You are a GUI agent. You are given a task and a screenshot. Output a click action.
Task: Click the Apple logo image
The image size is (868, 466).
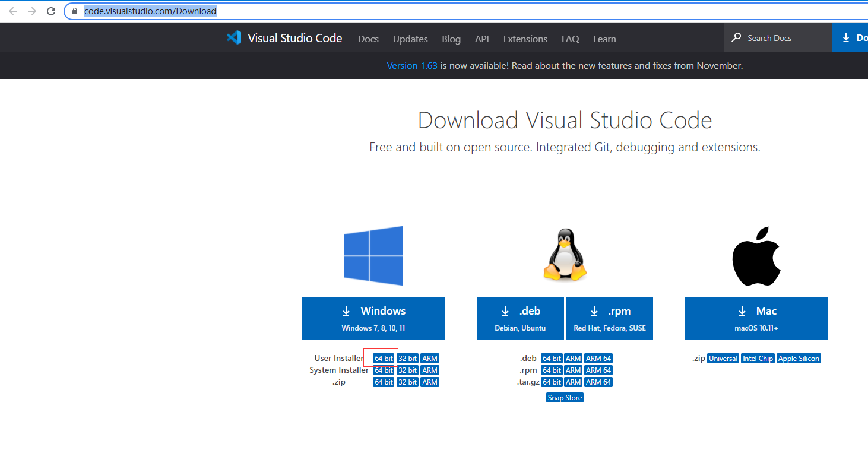click(x=756, y=256)
